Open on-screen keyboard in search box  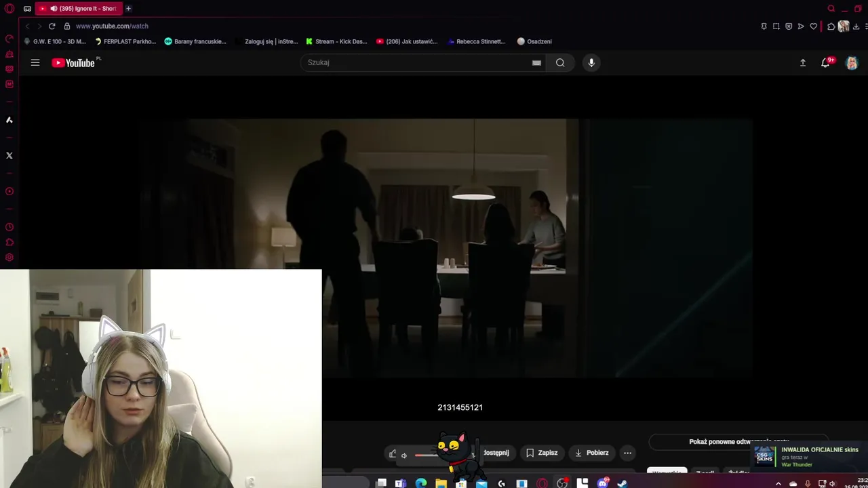[536, 62]
